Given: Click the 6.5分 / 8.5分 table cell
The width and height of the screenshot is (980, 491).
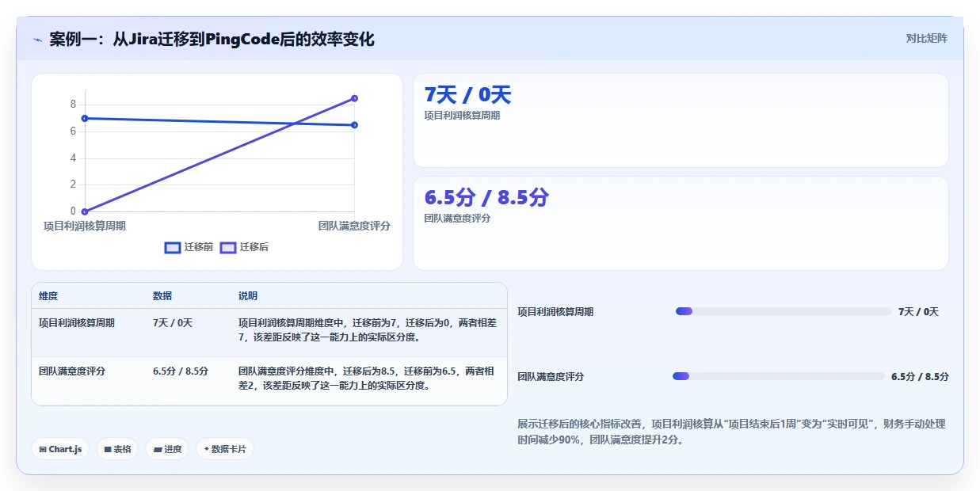Looking at the screenshot, I should [x=181, y=371].
